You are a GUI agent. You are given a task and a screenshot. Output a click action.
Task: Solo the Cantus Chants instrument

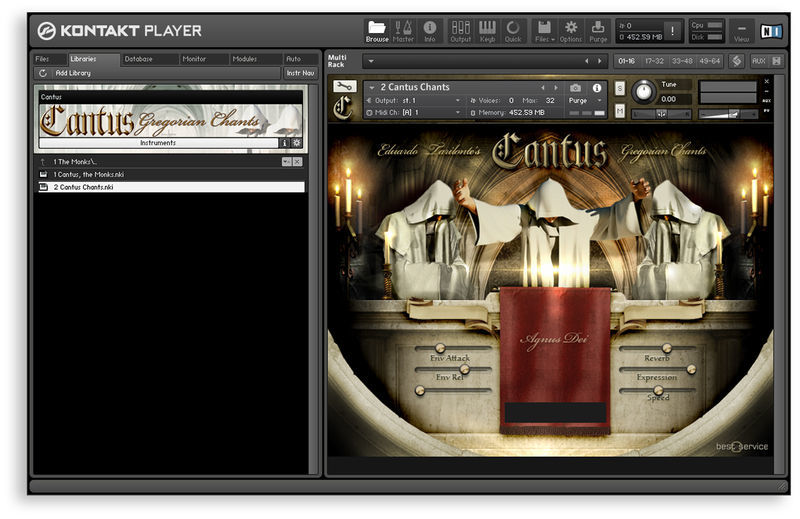coord(619,88)
